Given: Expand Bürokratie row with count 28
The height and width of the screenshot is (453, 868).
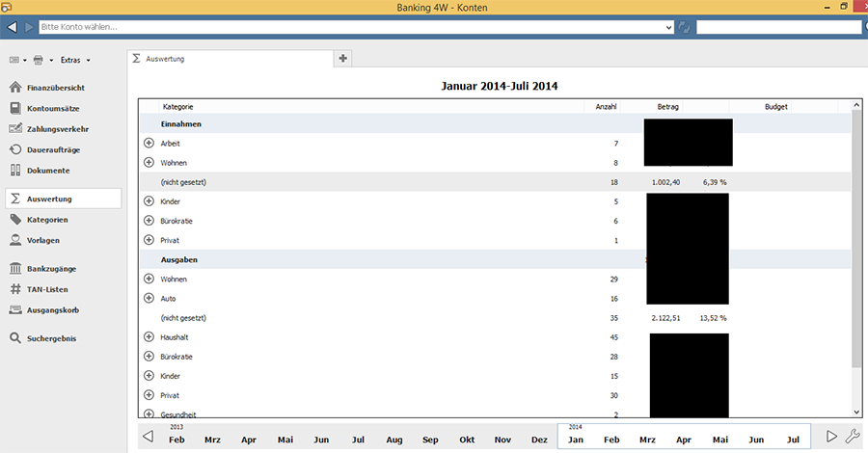Looking at the screenshot, I should 149,356.
